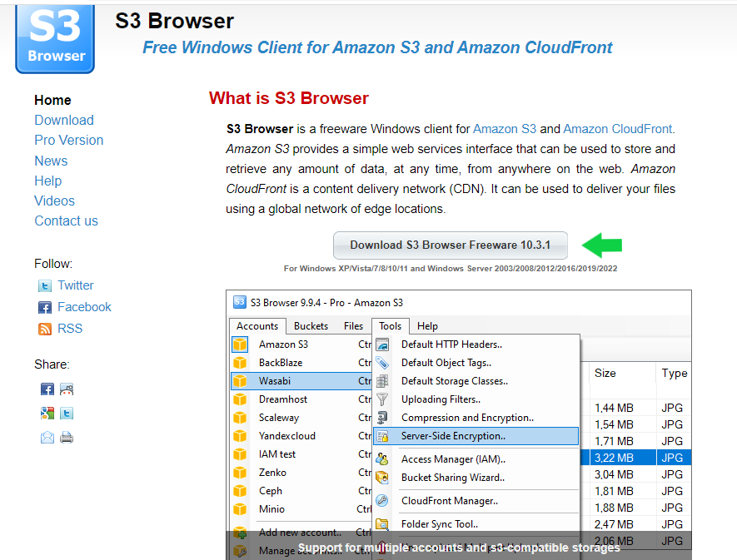Click the users icon for Access Manager (IAM)
737x560 pixels.
[382, 459]
